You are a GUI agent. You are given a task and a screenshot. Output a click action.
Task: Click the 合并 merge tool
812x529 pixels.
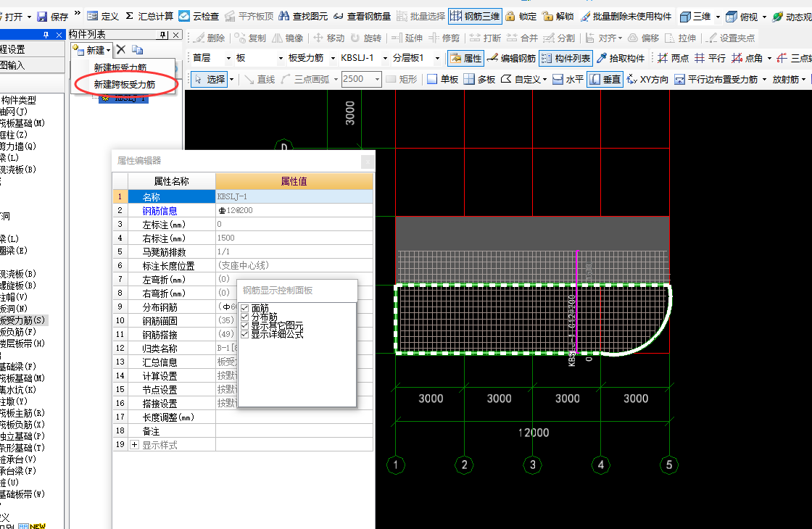point(523,38)
